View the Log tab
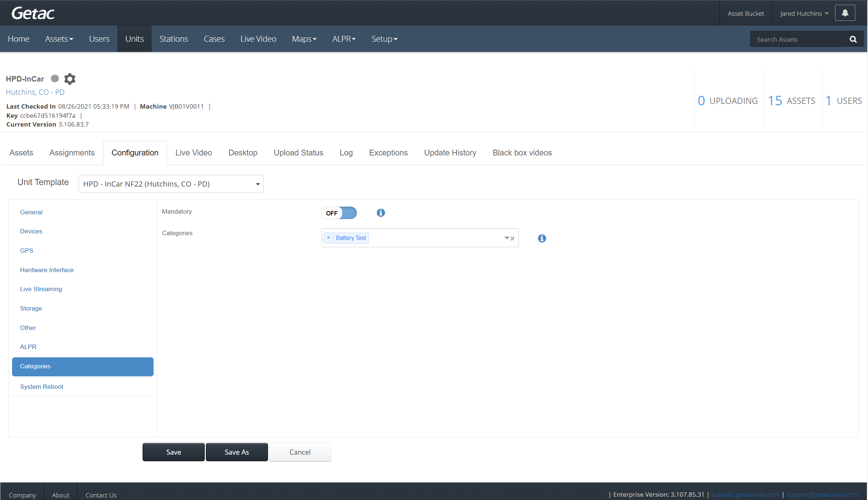The width and height of the screenshot is (868, 500). [x=346, y=153]
